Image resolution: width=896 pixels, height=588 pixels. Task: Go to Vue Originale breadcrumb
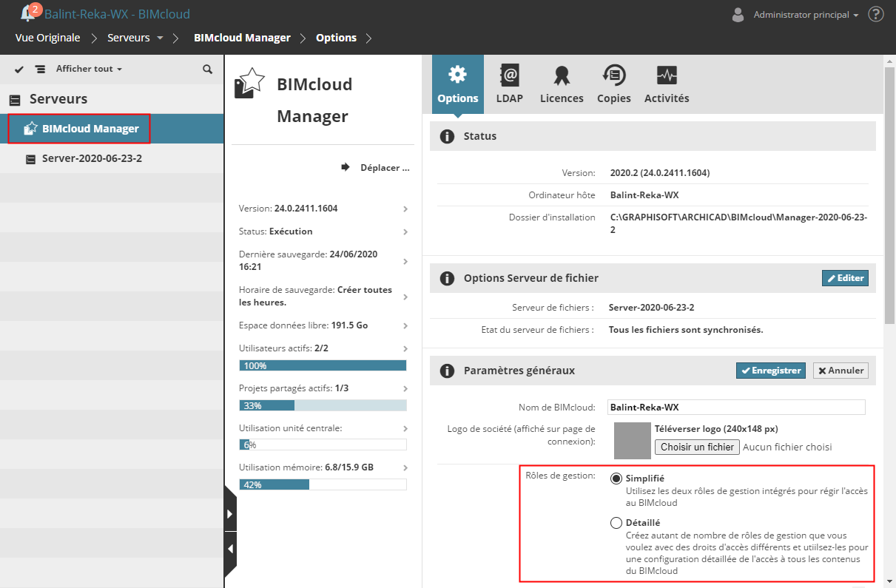(x=48, y=38)
